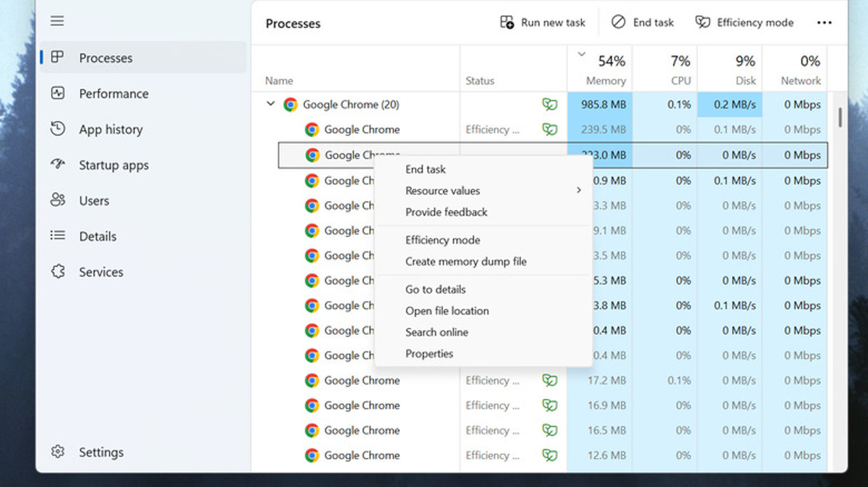Expand the Resource values submenu arrow
Viewport: 868px width, 487px height.
(579, 190)
